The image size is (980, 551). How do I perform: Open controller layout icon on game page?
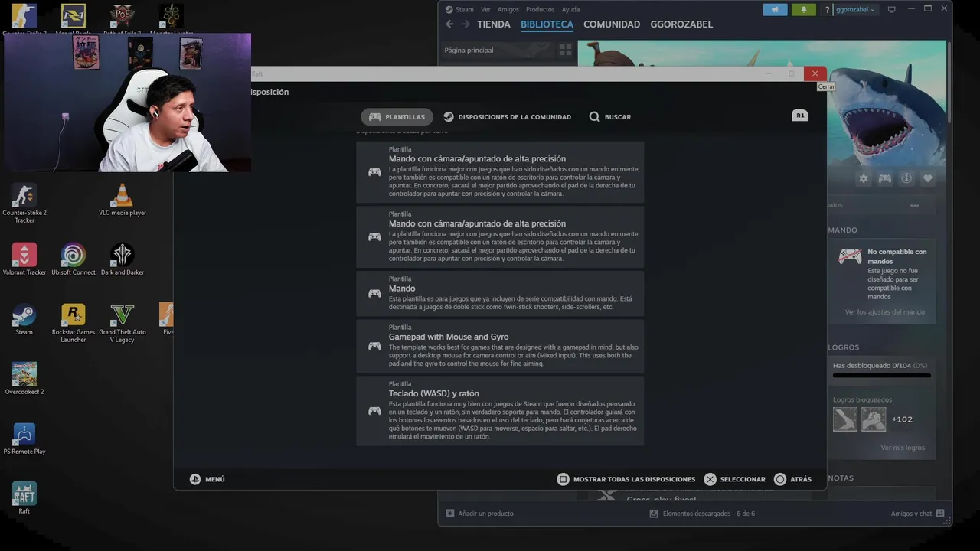click(x=884, y=178)
